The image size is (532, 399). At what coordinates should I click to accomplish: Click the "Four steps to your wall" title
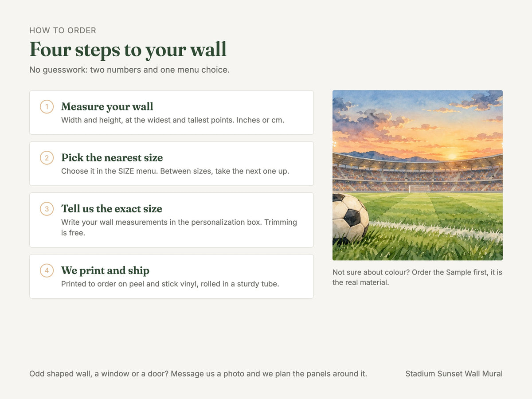coord(128,49)
